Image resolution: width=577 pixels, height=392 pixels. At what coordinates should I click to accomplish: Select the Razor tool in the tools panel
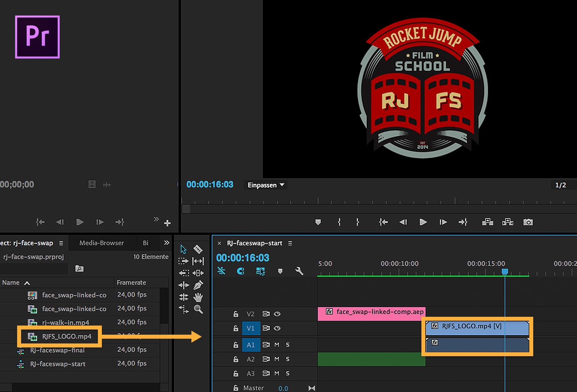(x=198, y=250)
